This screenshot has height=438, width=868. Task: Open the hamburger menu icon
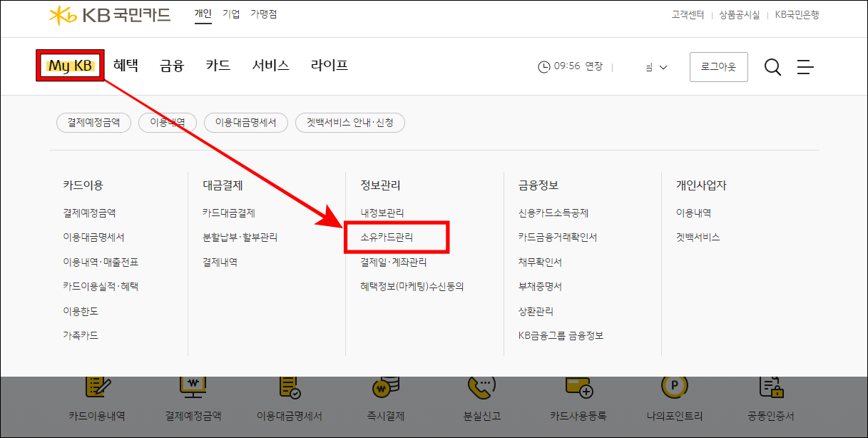click(805, 66)
